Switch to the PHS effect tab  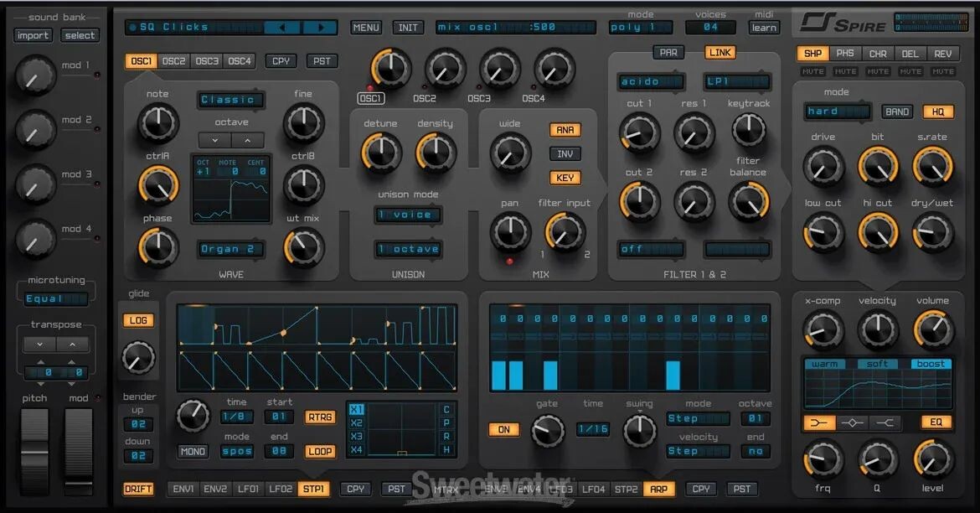[845, 54]
